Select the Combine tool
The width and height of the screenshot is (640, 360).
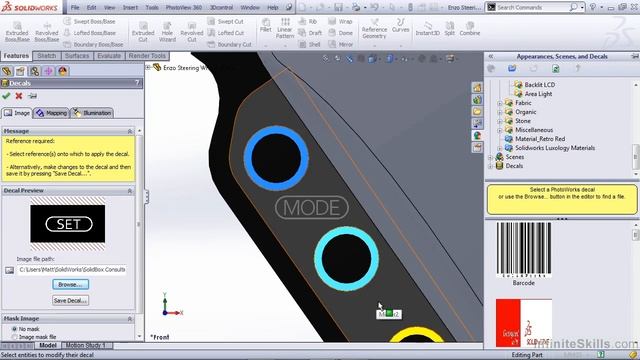[469, 29]
